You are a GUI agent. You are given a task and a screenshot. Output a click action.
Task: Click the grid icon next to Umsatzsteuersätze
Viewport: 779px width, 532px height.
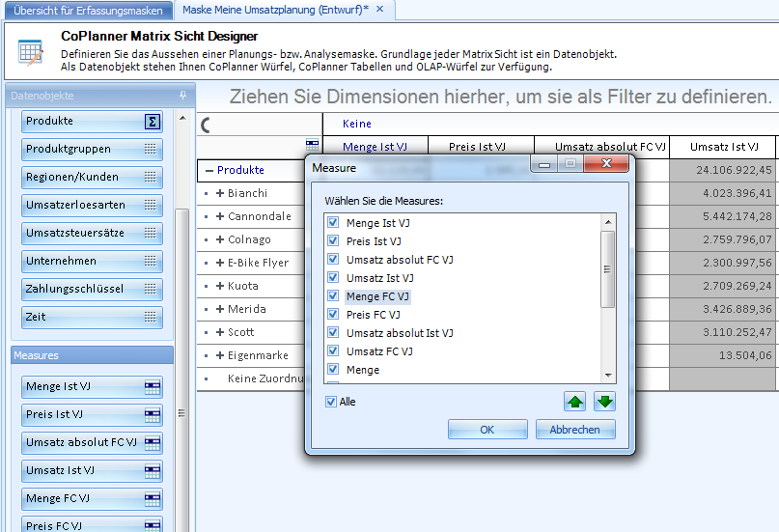click(x=150, y=233)
